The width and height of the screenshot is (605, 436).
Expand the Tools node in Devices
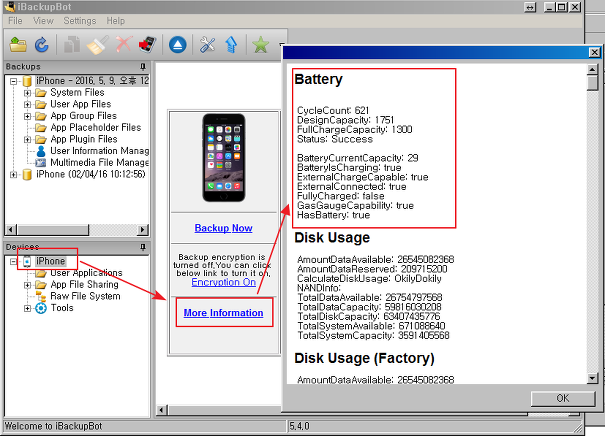click(27, 308)
